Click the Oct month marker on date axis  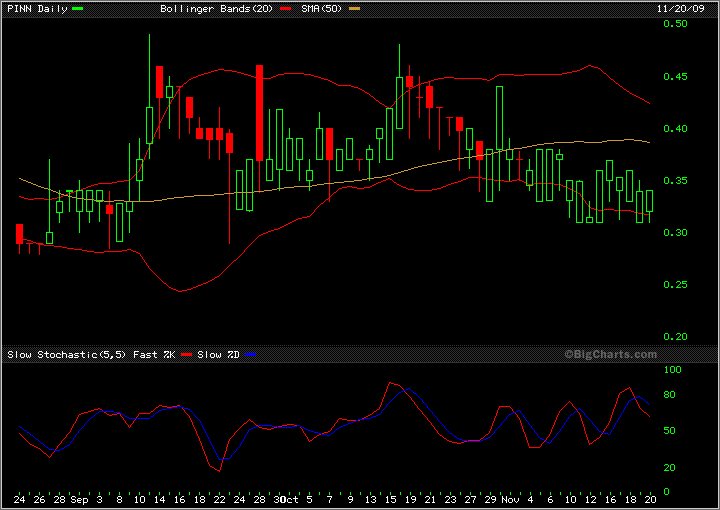click(289, 498)
